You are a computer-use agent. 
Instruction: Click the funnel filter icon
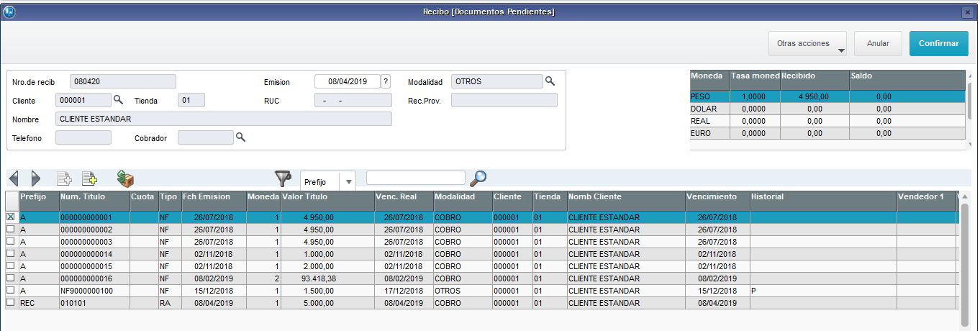click(x=284, y=178)
